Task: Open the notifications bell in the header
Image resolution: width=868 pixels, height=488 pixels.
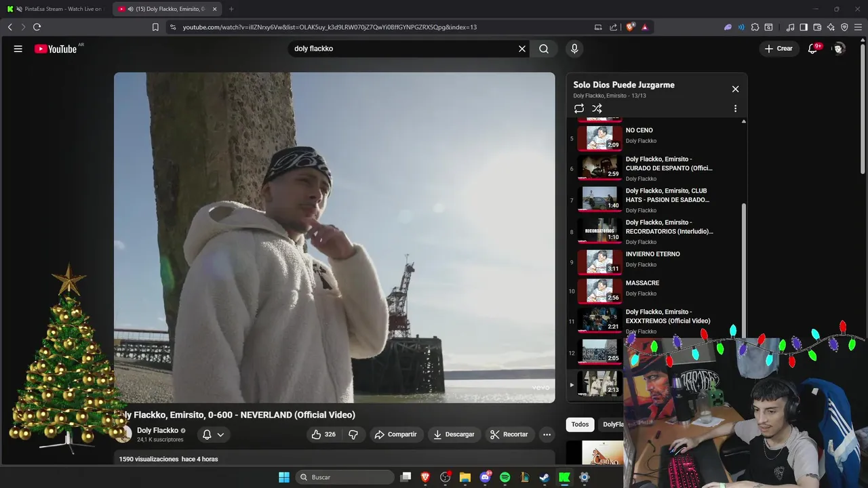Action: [812, 49]
